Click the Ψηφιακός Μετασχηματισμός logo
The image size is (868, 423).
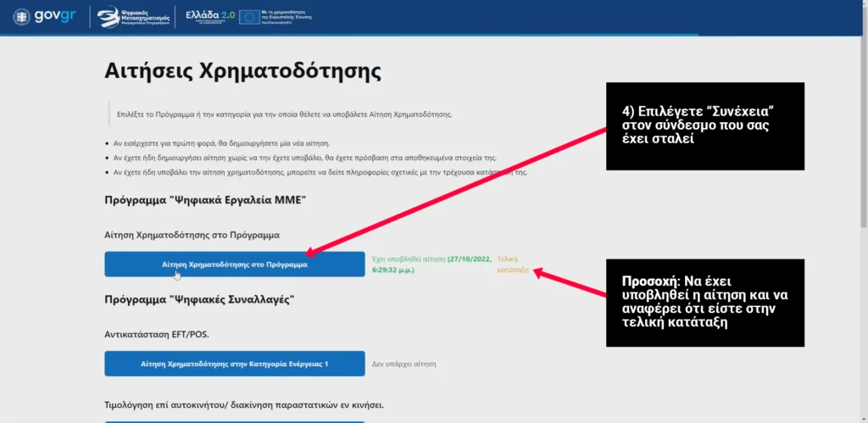pyautogui.click(x=131, y=17)
